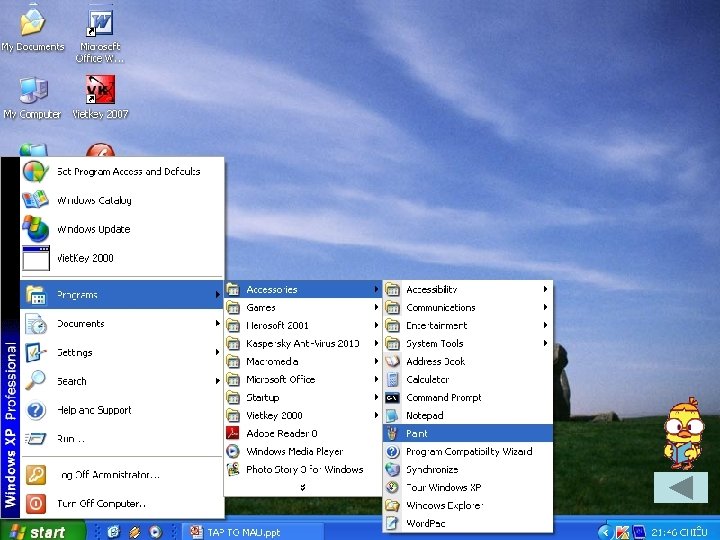Click Turn Off Computer text

pos(101,503)
